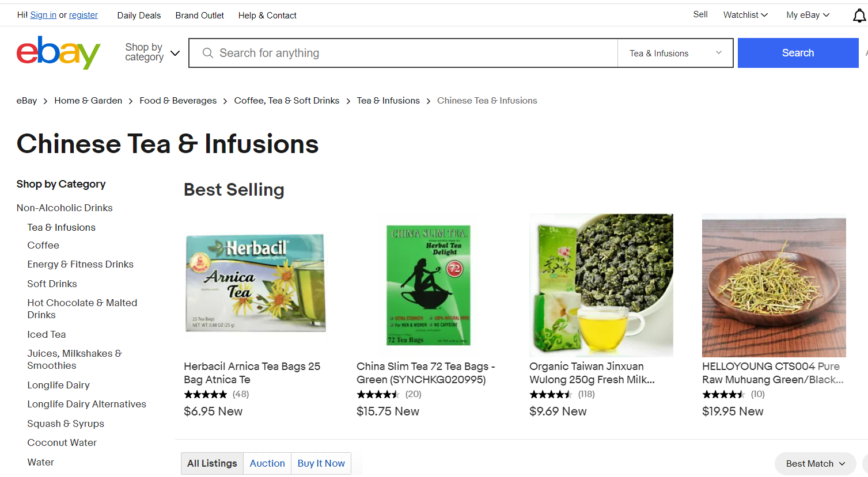Open the Brand Outlet page

tap(199, 16)
